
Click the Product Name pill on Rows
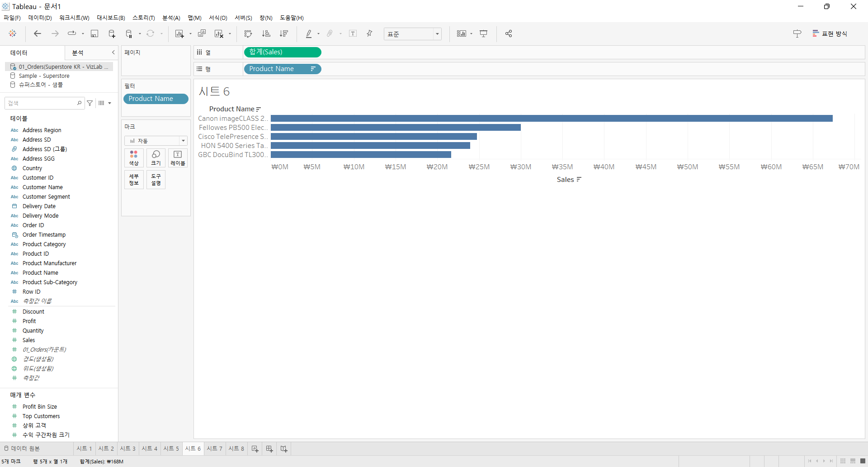point(283,69)
